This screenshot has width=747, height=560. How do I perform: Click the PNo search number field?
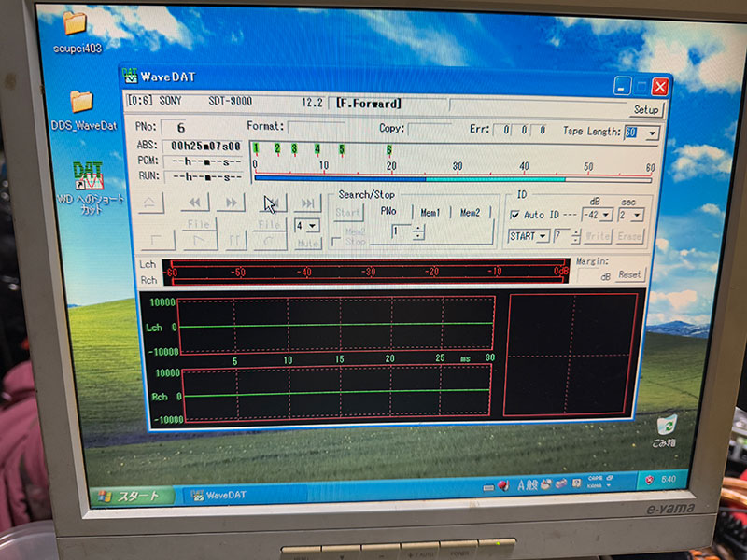(x=402, y=231)
